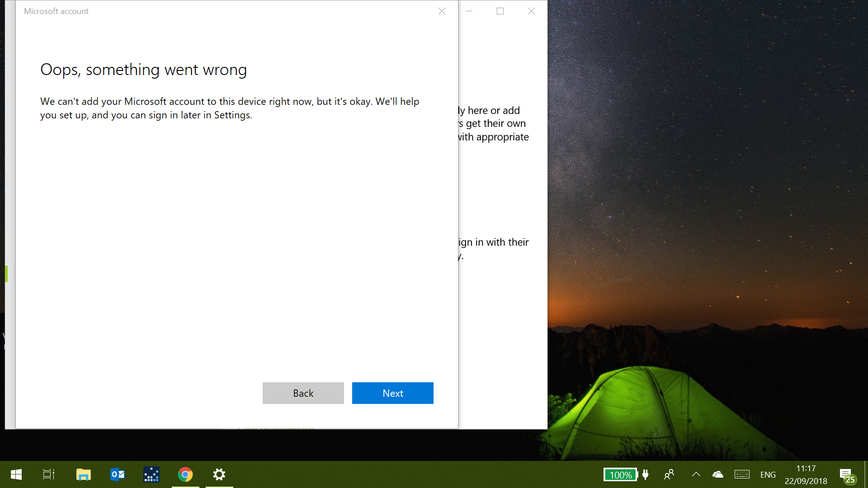The height and width of the screenshot is (488, 868).
Task: Open File Explorer from taskbar
Action: point(84,474)
